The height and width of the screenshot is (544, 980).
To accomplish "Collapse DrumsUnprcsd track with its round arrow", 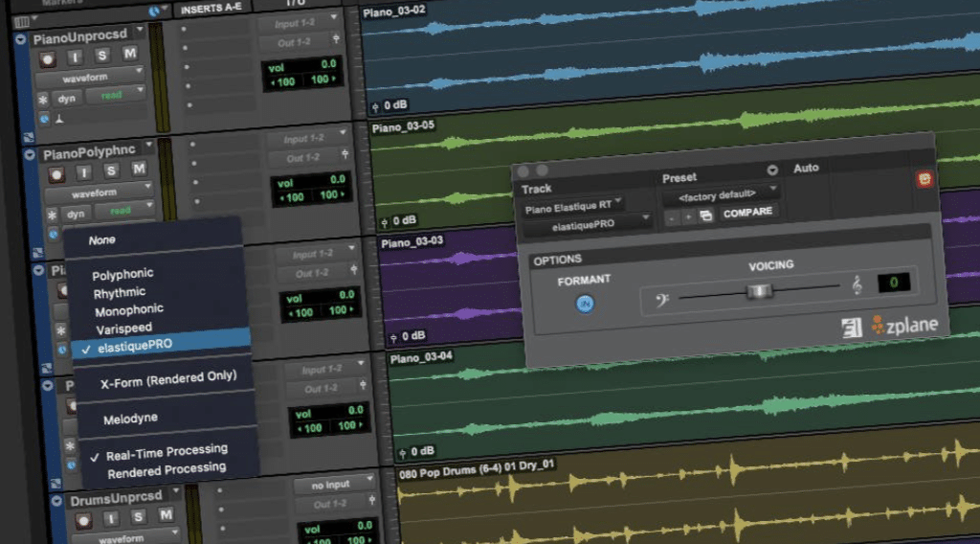I will tap(56, 501).
